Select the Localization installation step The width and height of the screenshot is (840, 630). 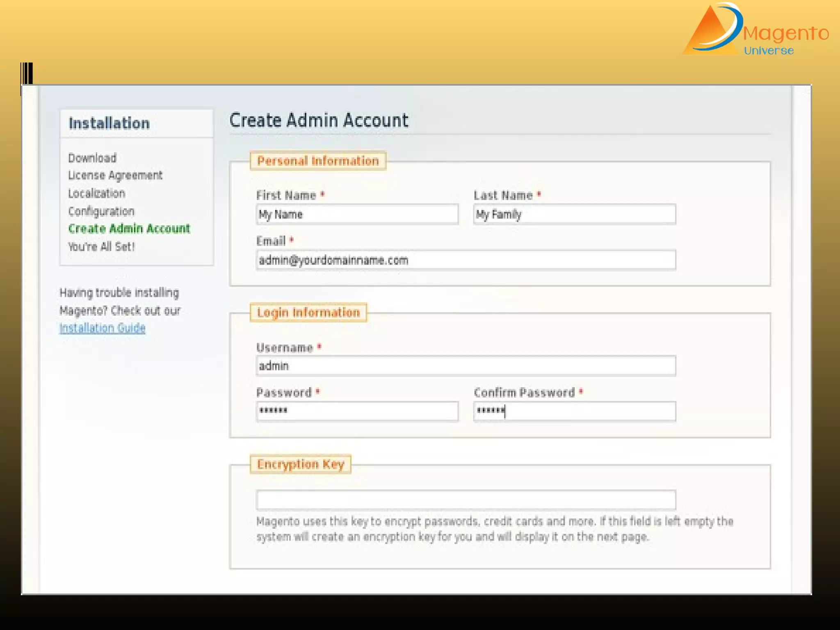pos(97,193)
